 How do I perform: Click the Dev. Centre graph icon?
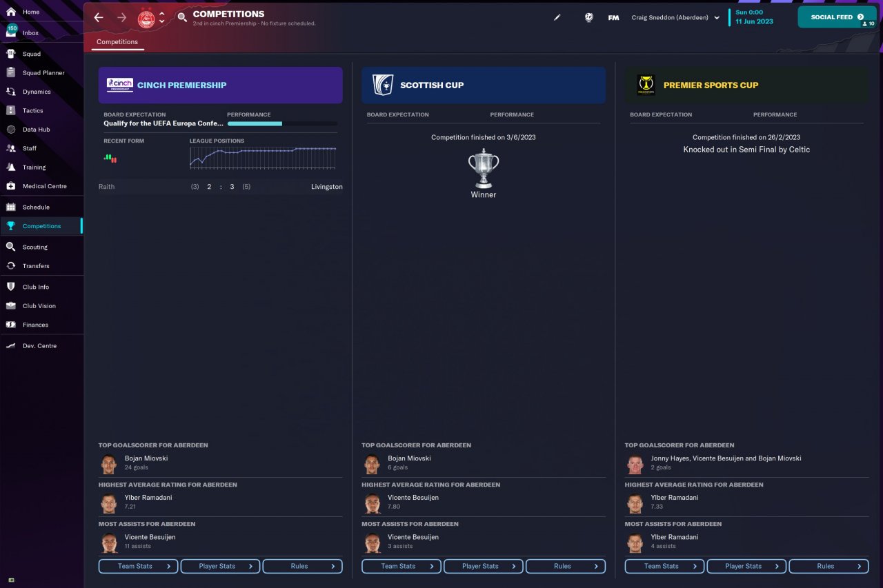(x=11, y=346)
